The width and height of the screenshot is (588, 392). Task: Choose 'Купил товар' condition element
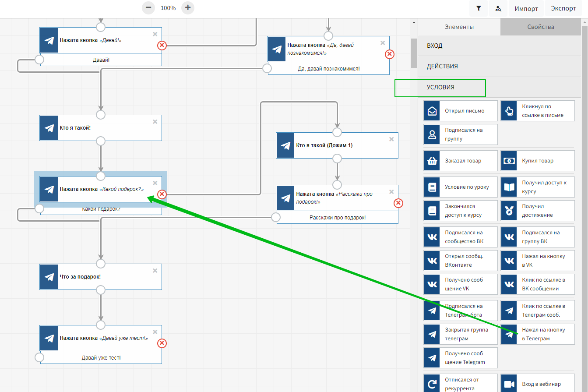(538, 161)
